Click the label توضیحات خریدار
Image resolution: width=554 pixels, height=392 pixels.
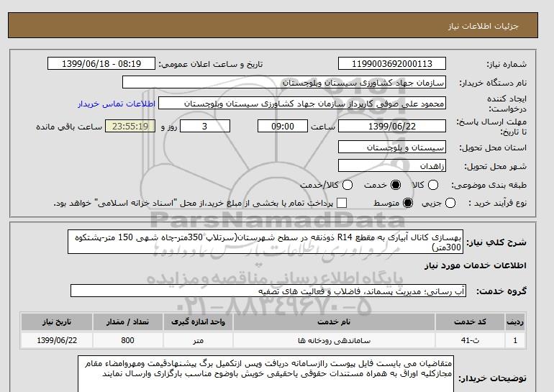(x=492, y=378)
